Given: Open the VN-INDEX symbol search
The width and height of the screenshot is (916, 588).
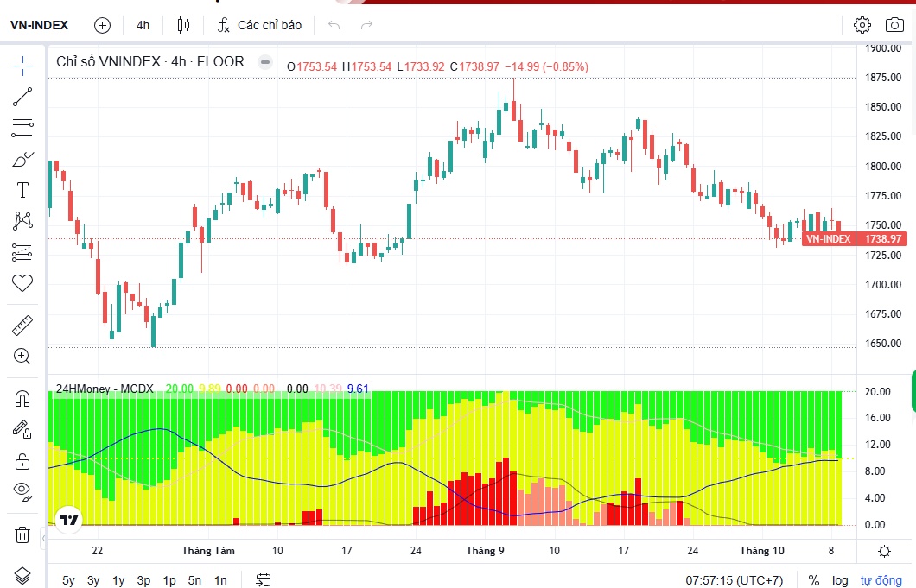Looking at the screenshot, I should coord(39,25).
